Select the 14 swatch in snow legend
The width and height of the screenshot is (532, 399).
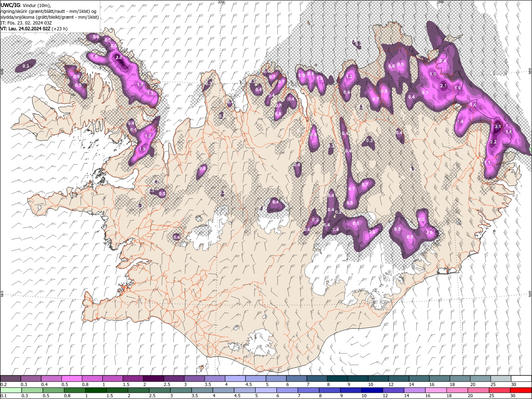[419, 378]
